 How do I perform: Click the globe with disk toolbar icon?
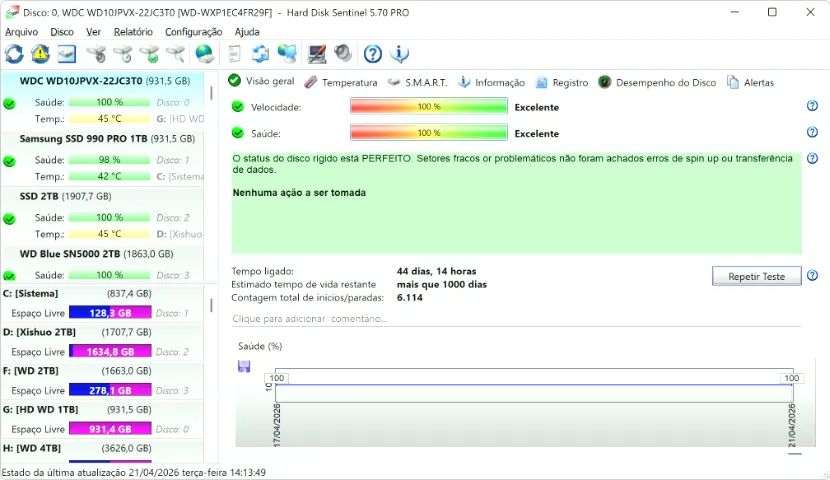pos(204,53)
